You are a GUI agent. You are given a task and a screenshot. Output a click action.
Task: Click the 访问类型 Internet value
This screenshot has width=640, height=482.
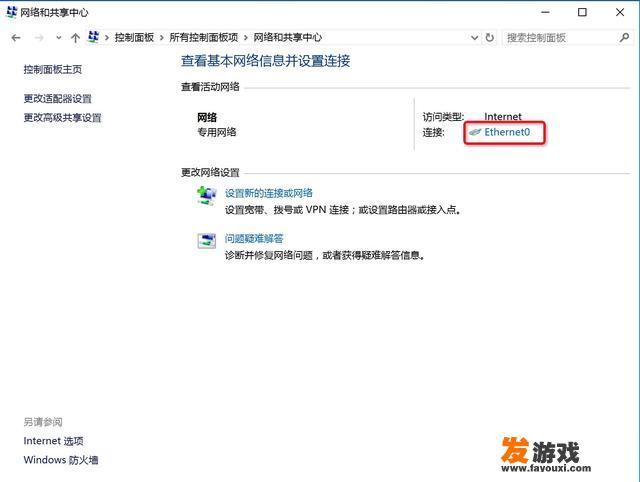point(503,117)
